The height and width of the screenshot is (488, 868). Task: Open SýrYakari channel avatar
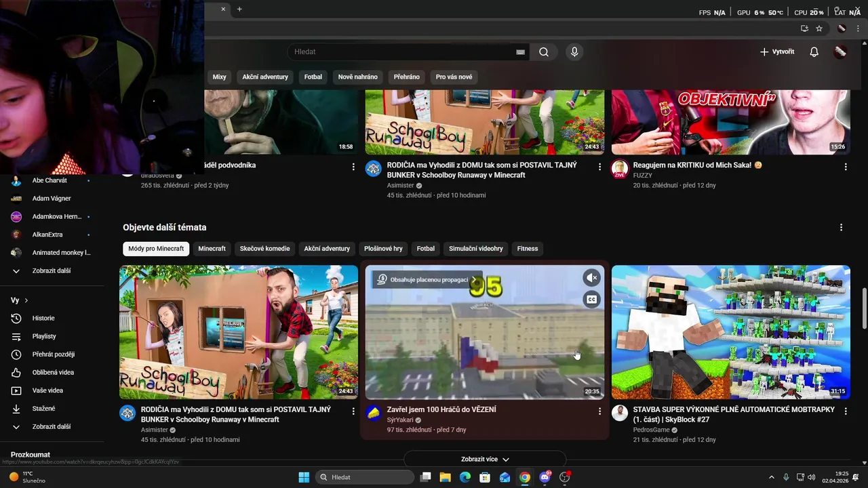(374, 413)
